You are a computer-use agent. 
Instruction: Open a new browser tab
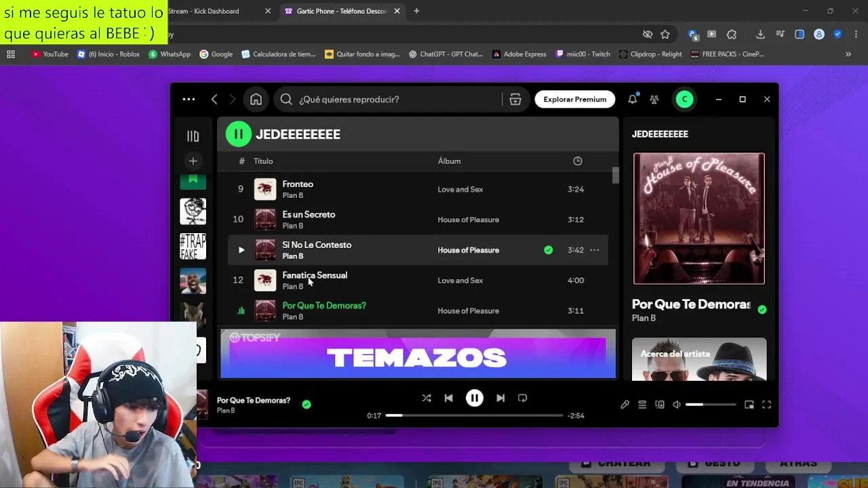[416, 11]
